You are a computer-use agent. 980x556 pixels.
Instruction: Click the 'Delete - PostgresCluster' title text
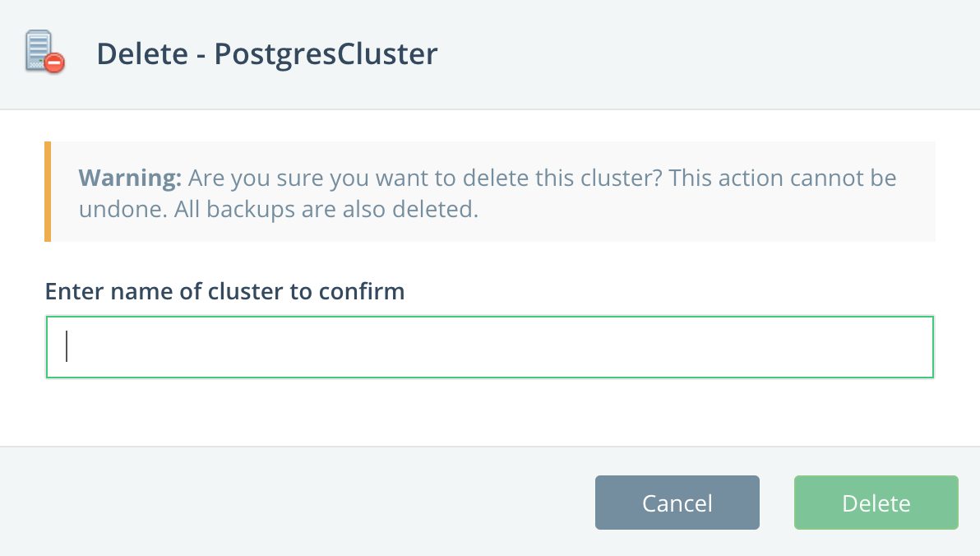coord(267,53)
